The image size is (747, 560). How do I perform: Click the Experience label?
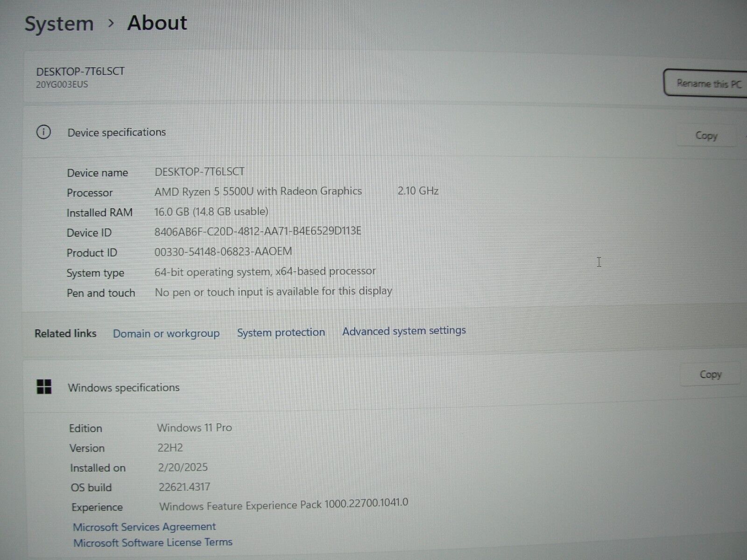point(97,508)
